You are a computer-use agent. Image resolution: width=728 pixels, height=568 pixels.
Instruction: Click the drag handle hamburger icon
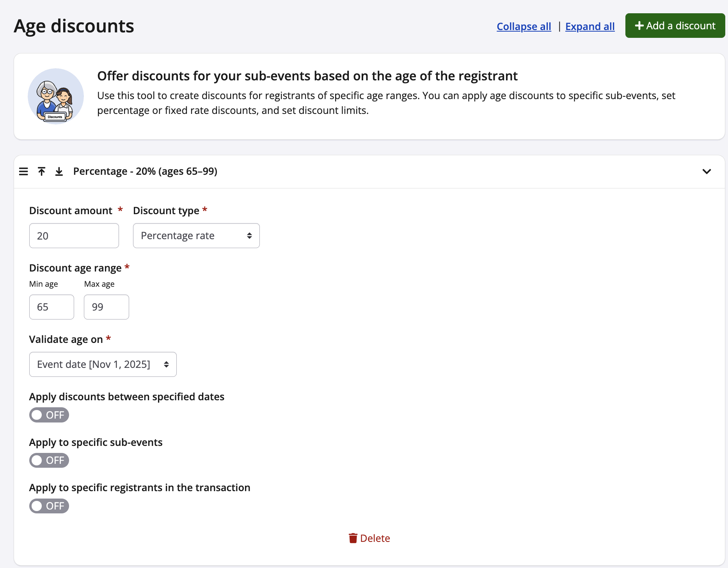(23, 172)
